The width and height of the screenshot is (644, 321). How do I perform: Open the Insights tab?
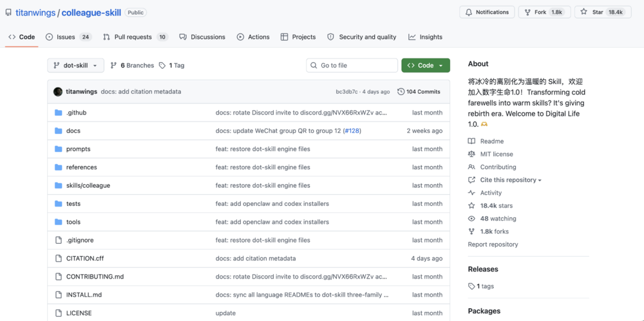[x=425, y=37]
